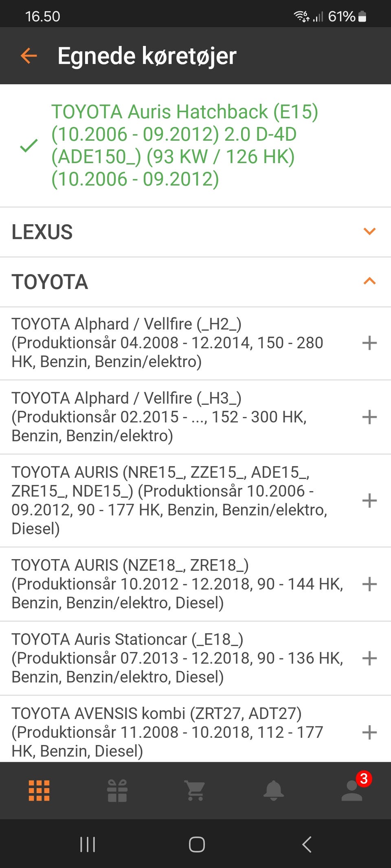
Task: Expand AURIS (NZE18_, ZRE18_) plus
Action: pyautogui.click(x=369, y=584)
